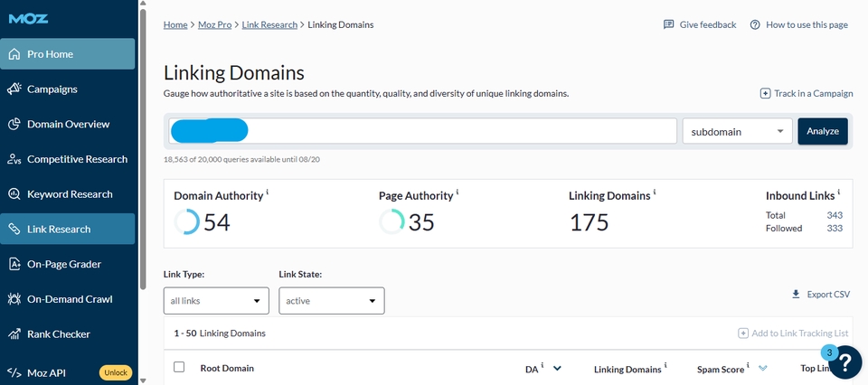Click the DA column info icon
This screenshot has width=868, height=385.
[x=542, y=366]
